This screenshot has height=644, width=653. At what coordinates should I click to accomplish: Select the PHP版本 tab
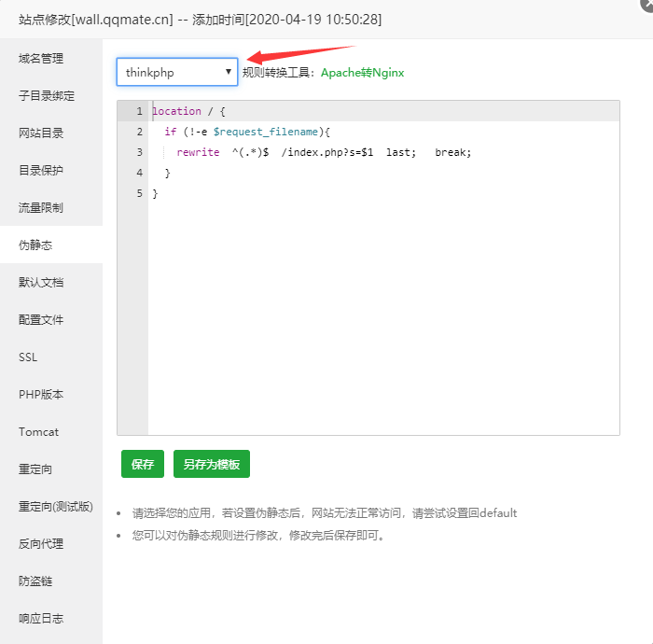pos(41,394)
